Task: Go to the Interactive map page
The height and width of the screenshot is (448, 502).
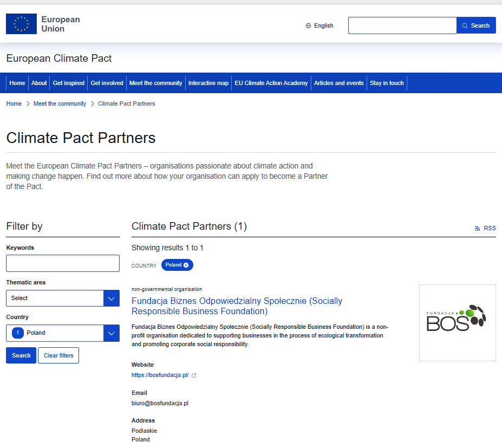Action: click(x=208, y=83)
